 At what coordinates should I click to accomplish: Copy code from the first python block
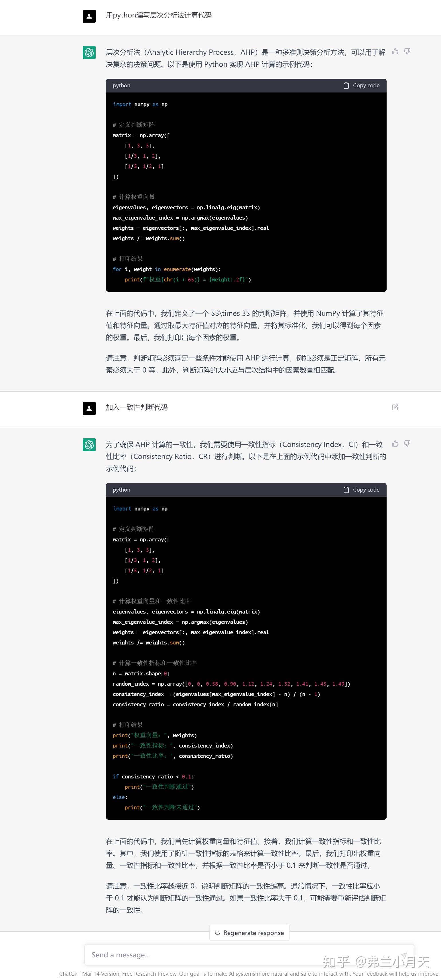[361, 86]
